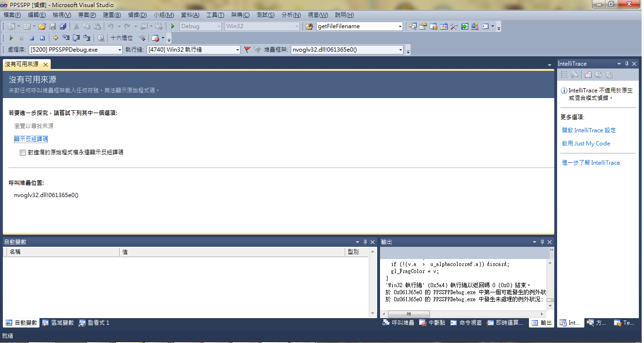This screenshot has width=644, height=343.
Task: Click the 顯示反組譯碼 link
Action: (31, 139)
